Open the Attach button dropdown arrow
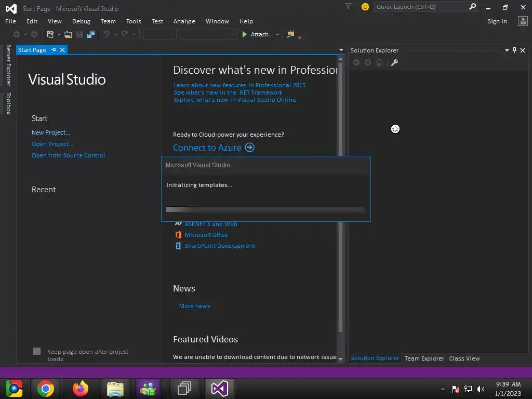This screenshot has width=532, height=399. [x=277, y=35]
